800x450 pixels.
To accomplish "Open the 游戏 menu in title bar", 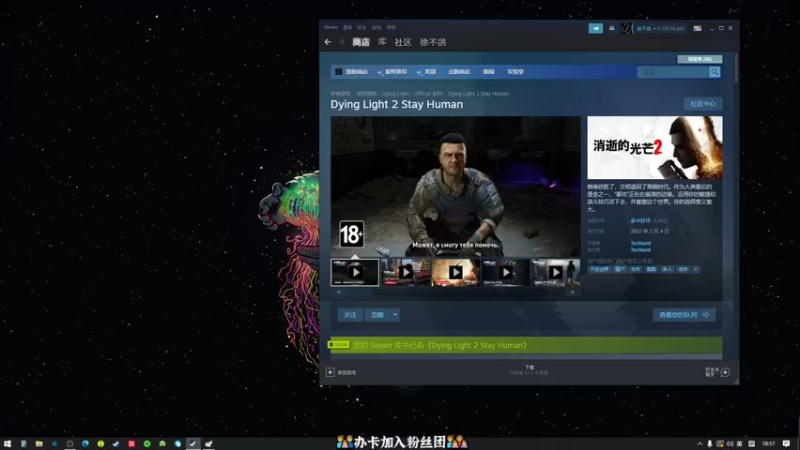I will [377, 28].
